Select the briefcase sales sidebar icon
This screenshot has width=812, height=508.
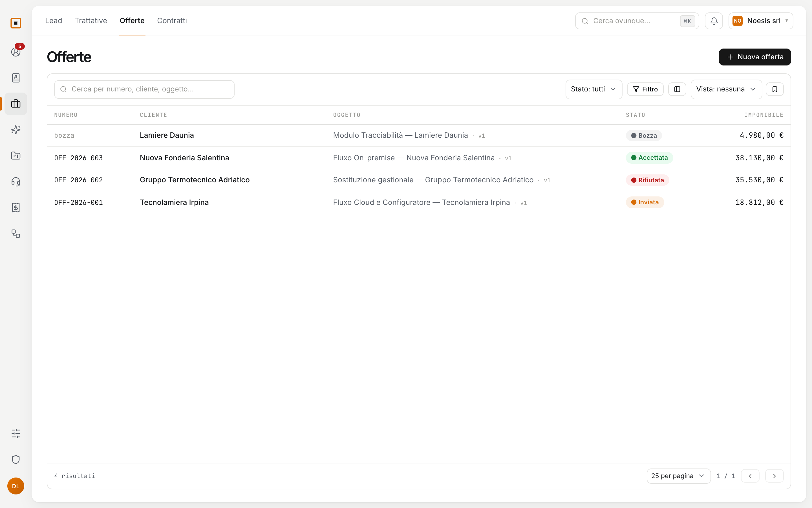click(16, 104)
